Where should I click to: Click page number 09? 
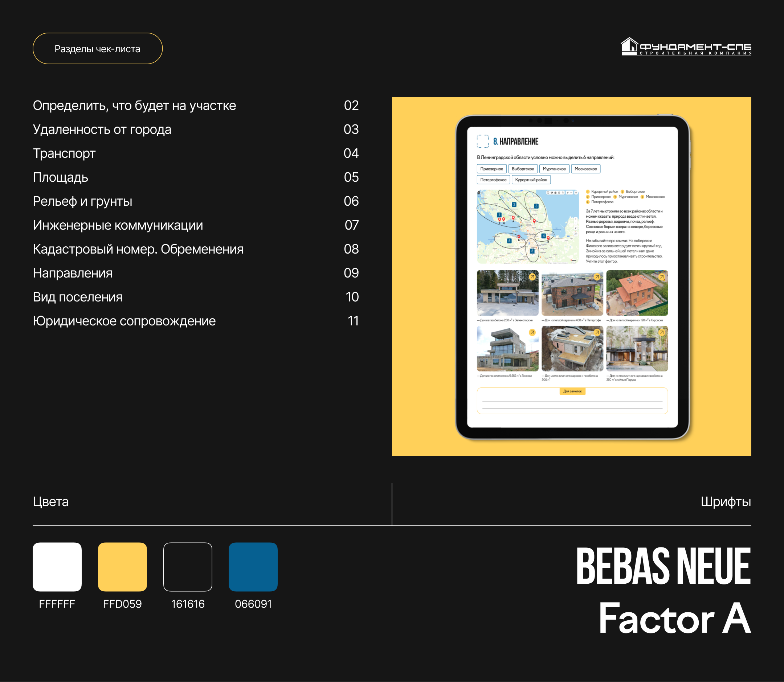tap(351, 273)
